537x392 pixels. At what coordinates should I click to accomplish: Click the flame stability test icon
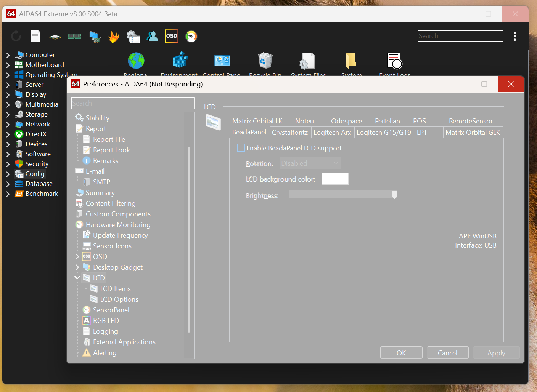114,37
